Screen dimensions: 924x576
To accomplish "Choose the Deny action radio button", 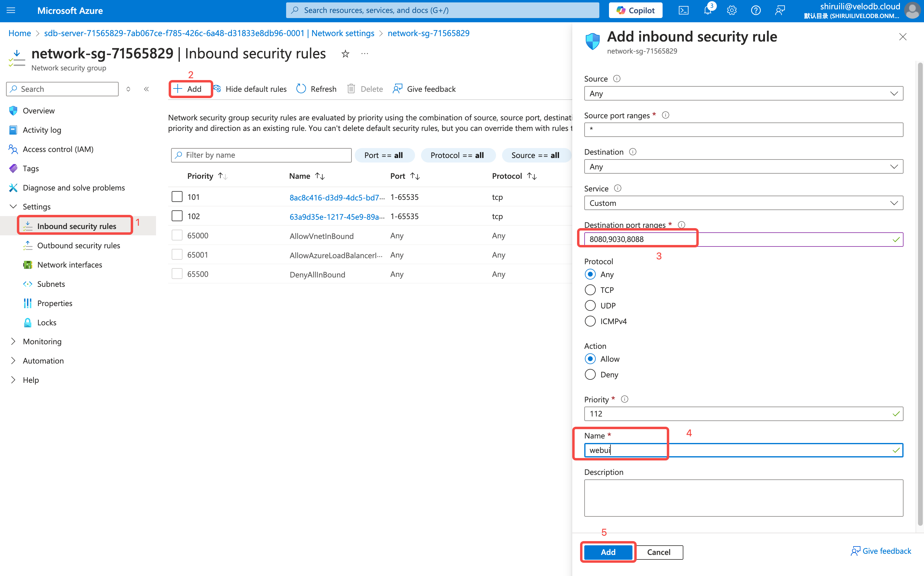I will [x=590, y=374].
